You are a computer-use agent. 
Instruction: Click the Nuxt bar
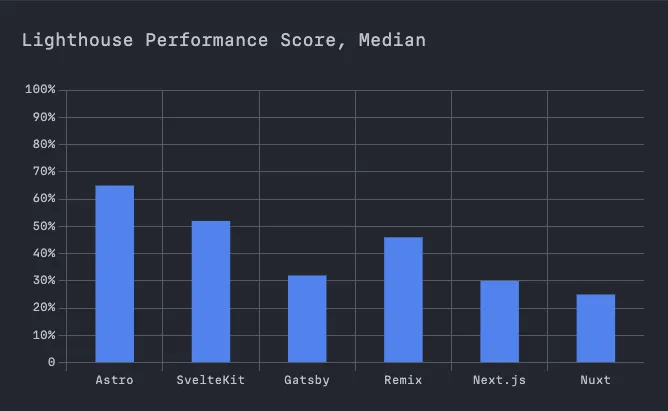click(596, 328)
